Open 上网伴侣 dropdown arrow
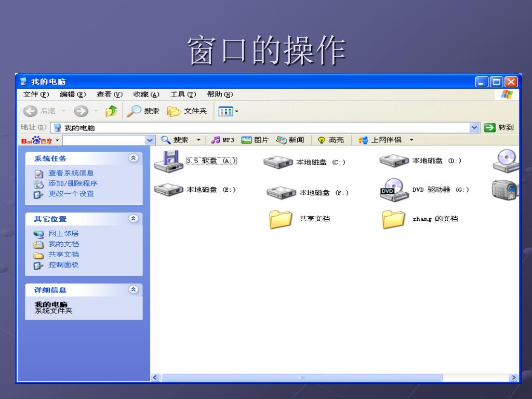This screenshot has height=399, width=532. point(411,140)
